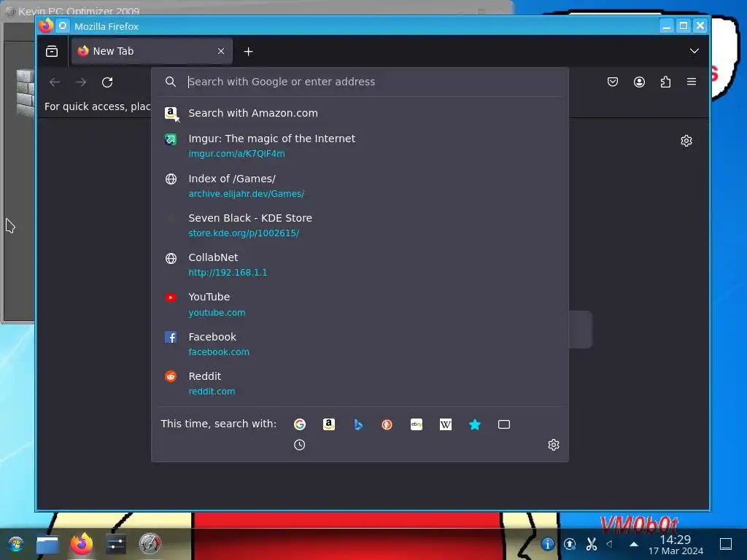747x560 pixels.
Task: Search history with clock icon
Action: tap(300, 445)
